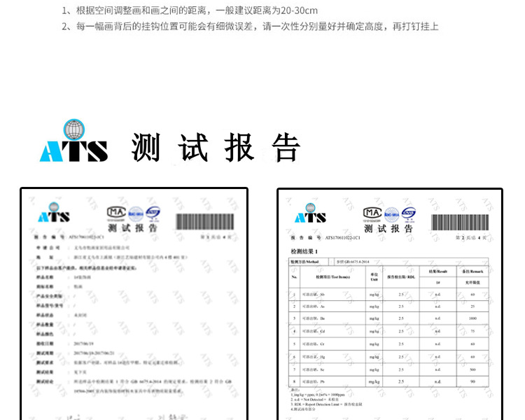Click the MA certification mark in left report
This screenshot has width=525, height=420.
tap(116, 213)
